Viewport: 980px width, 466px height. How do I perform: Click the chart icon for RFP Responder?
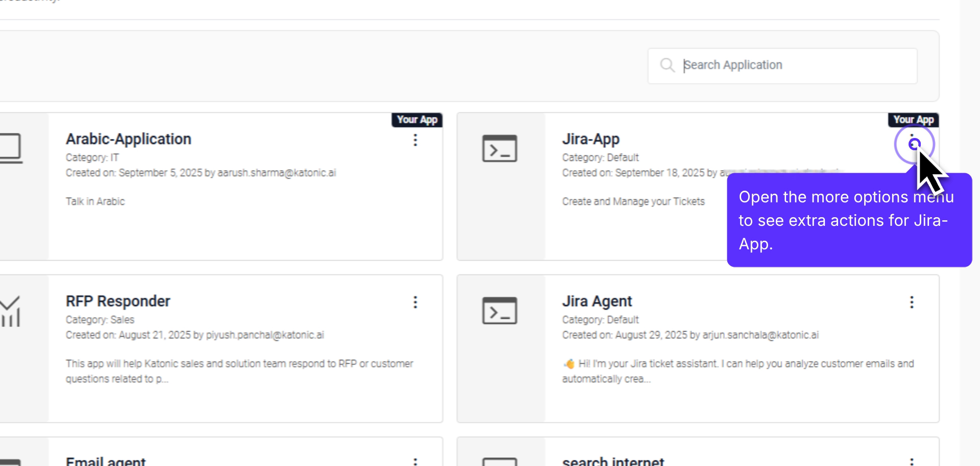point(9,310)
